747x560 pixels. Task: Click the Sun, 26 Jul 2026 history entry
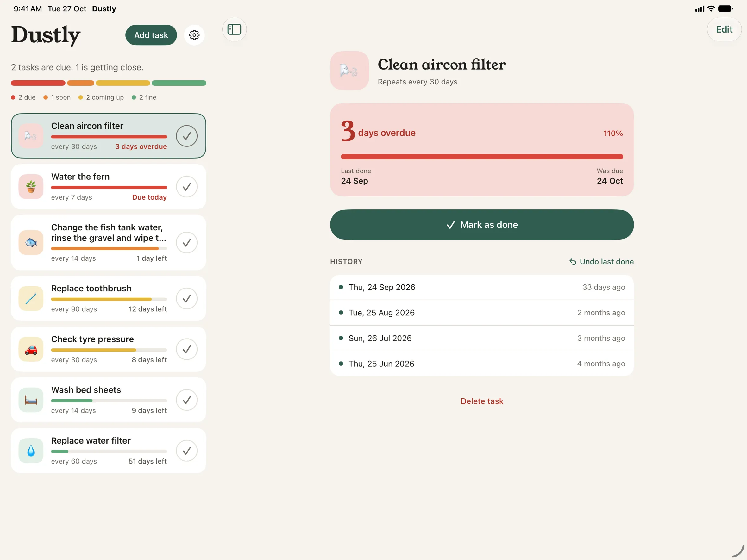pos(482,338)
